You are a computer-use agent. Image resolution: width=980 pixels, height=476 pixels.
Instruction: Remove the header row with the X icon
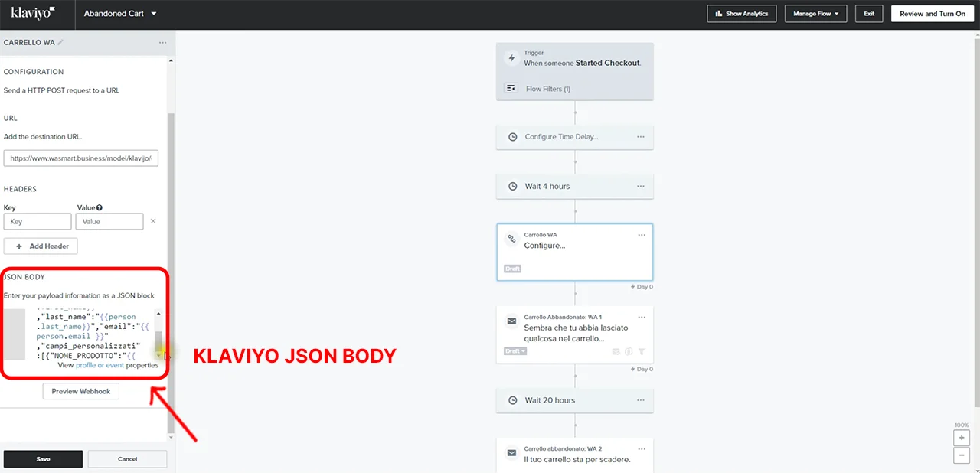tap(152, 221)
